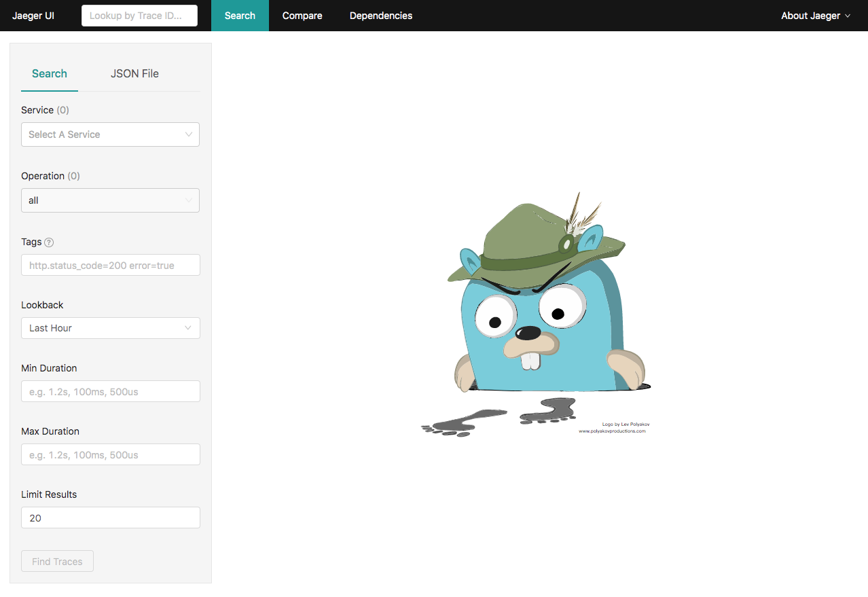This screenshot has height=597, width=868.
Task: Click into the Tags input field
Action: click(x=111, y=265)
